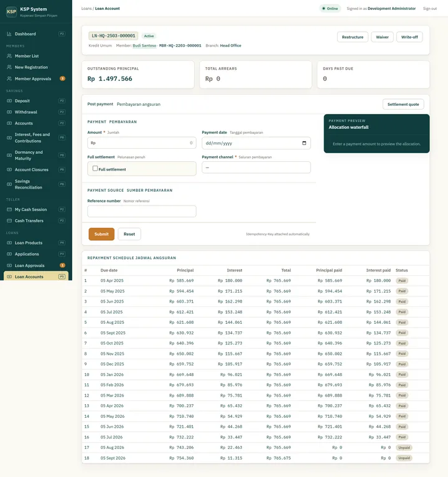Click Head Office branch text
448x477 pixels.
click(230, 45)
